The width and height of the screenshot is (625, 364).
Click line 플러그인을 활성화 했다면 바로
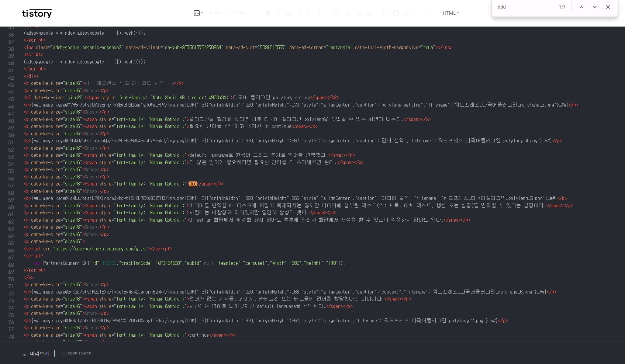tap(227, 119)
